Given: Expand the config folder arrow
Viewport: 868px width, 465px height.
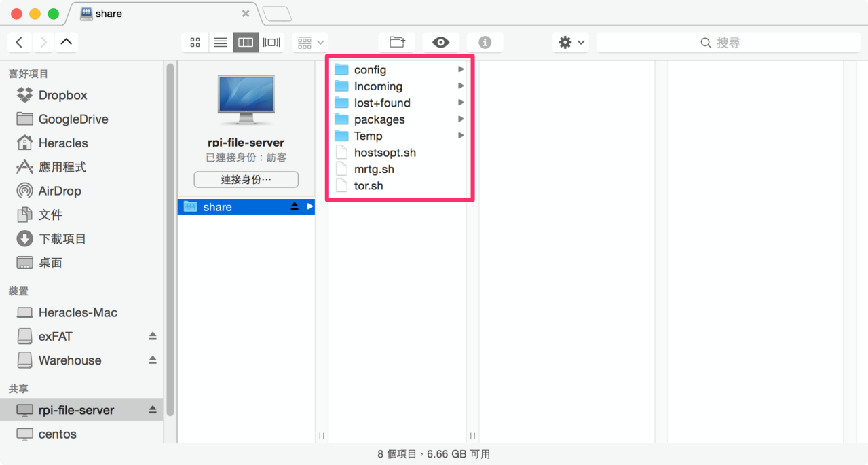Looking at the screenshot, I should (x=461, y=69).
